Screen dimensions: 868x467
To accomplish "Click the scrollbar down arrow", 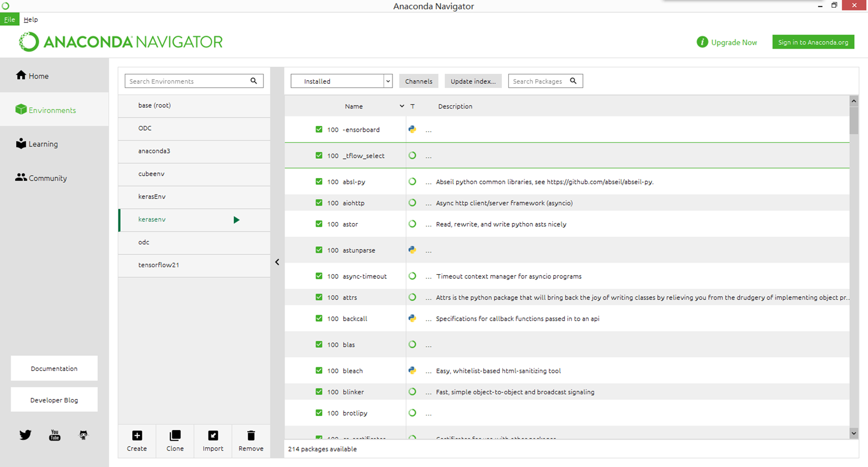I will tap(853, 433).
